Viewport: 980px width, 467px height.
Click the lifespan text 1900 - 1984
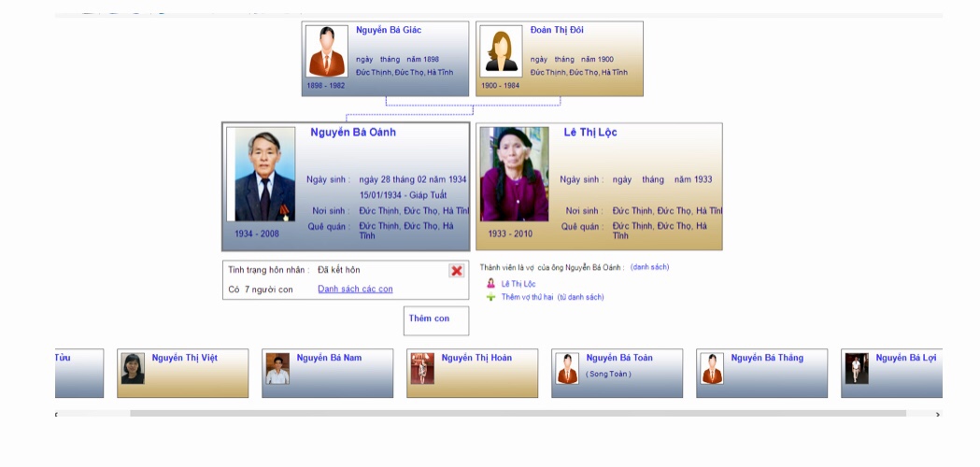pyautogui.click(x=500, y=86)
